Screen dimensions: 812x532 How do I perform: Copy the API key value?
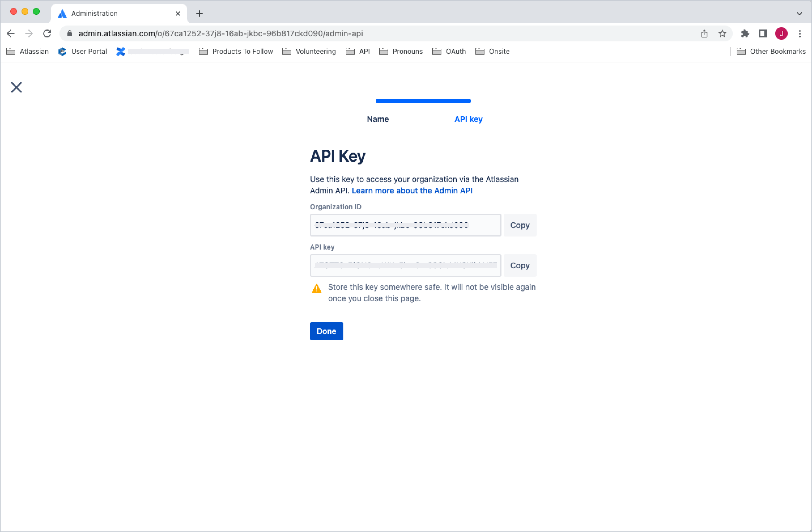pos(520,265)
